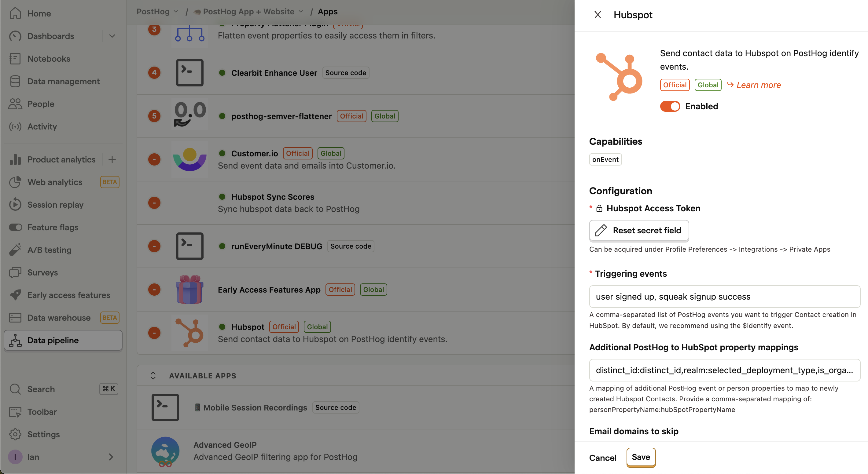
Task: Open Web analytics
Action: coord(55,182)
